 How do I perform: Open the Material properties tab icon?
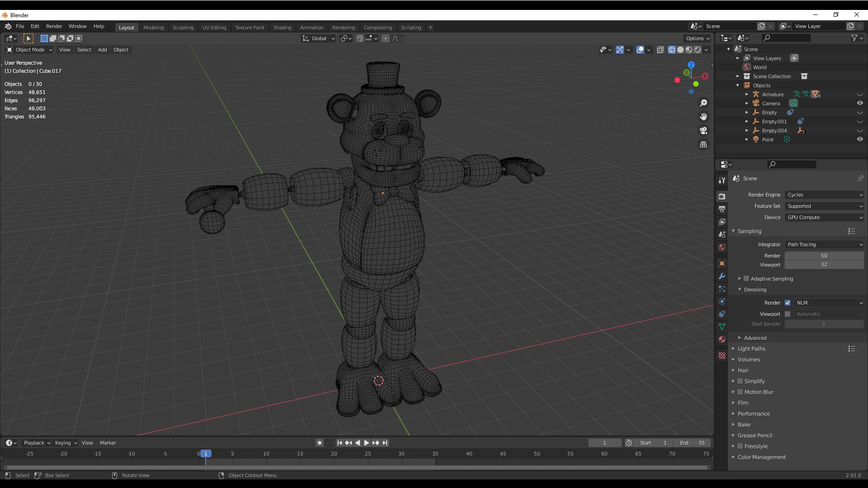pos(722,339)
